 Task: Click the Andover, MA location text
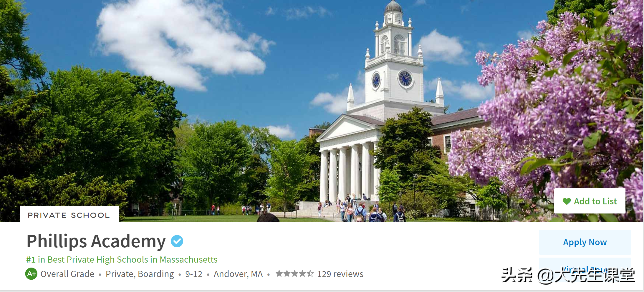click(238, 274)
